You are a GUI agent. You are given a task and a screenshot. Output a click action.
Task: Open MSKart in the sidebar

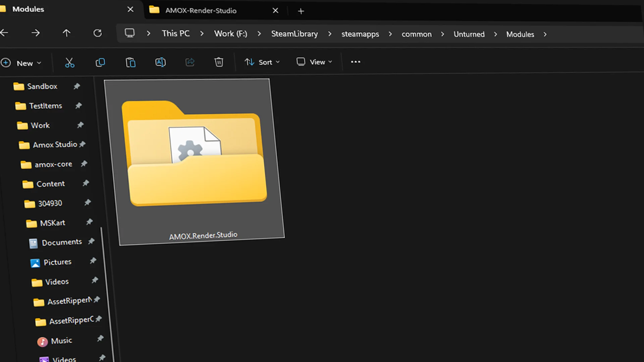pos(46,223)
